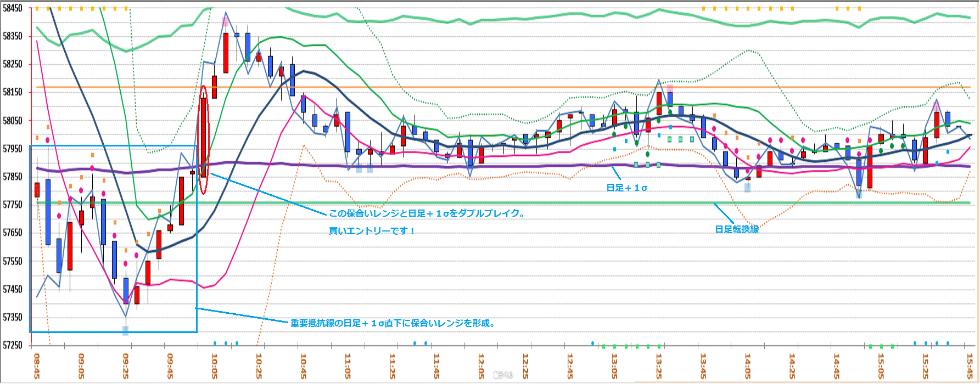
Task: Click the 08:45 time axis label
Action: 36,366
